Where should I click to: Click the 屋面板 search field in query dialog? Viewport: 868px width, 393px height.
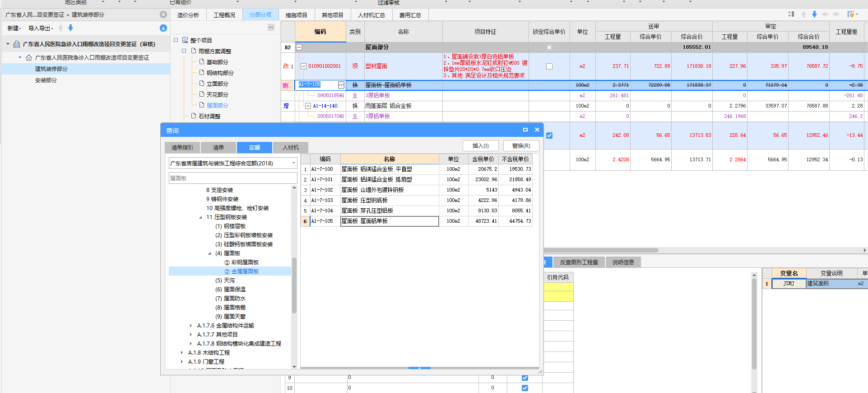[x=233, y=178]
